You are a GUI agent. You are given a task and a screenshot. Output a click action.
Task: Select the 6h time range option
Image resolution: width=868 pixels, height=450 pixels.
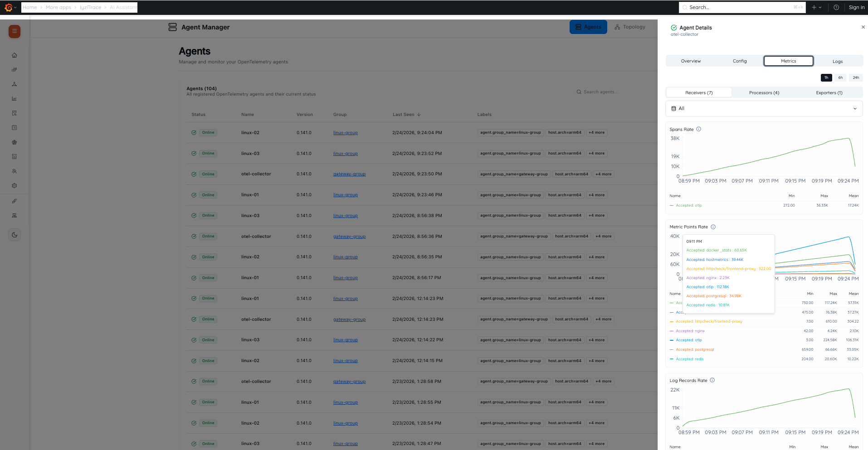click(840, 77)
